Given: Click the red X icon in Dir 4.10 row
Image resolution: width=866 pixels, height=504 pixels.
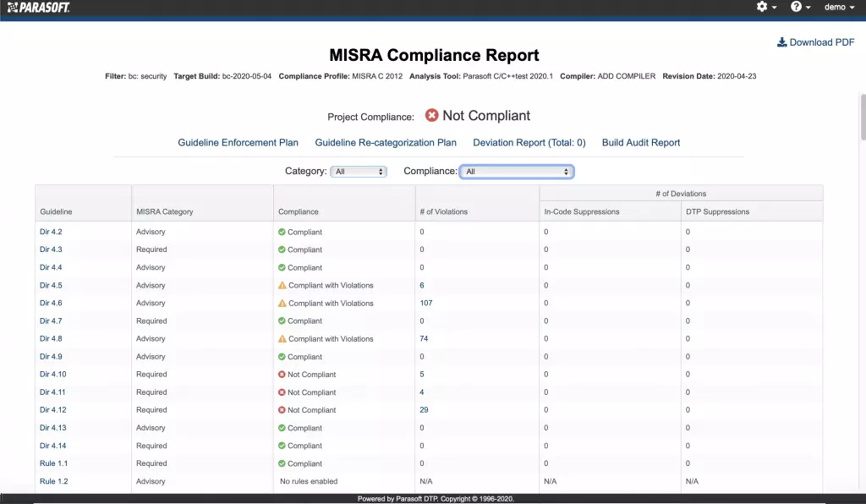Looking at the screenshot, I should [x=282, y=374].
